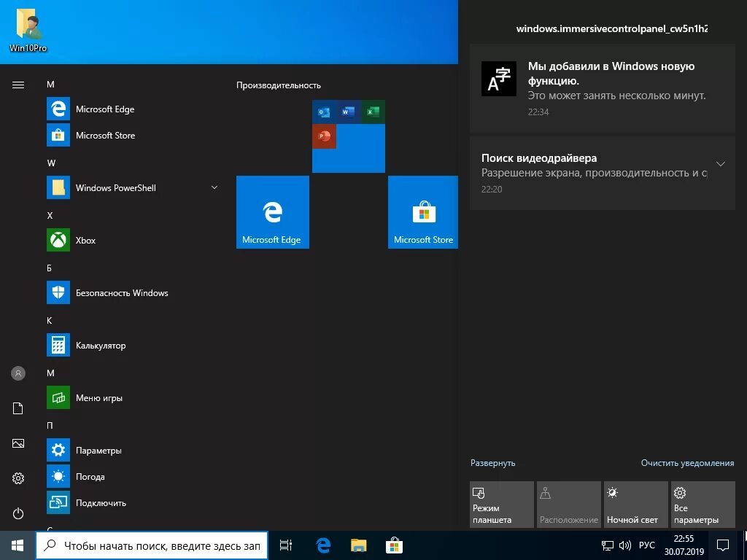Click the Развернуть link

(x=492, y=463)
